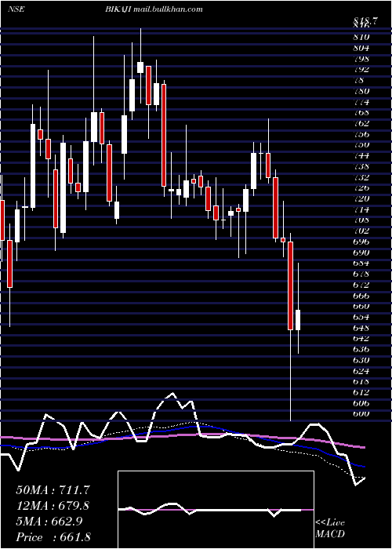Click the 612 price axis label
392x549 pixels.
point(362,392)
